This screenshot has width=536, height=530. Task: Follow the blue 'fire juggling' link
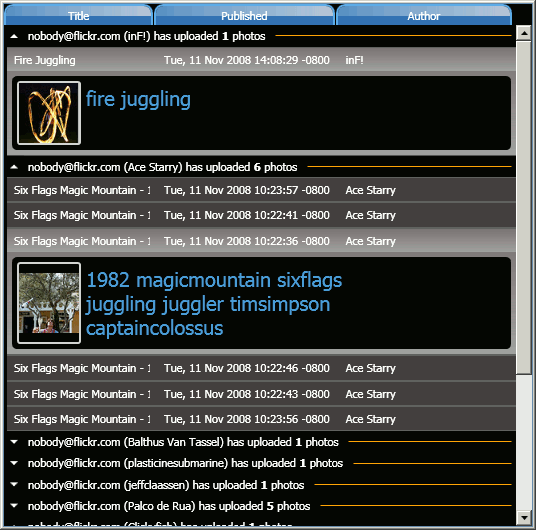[138, 100]
